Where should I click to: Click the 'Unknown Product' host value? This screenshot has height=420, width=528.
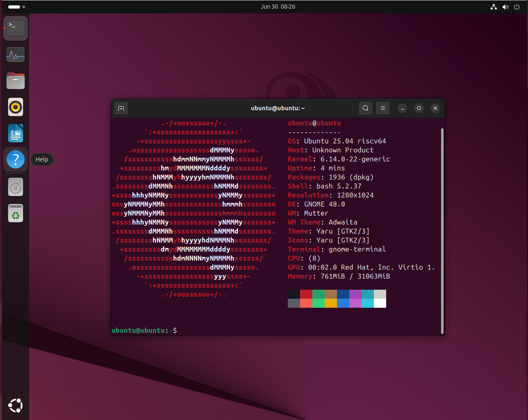click(343, 150)
